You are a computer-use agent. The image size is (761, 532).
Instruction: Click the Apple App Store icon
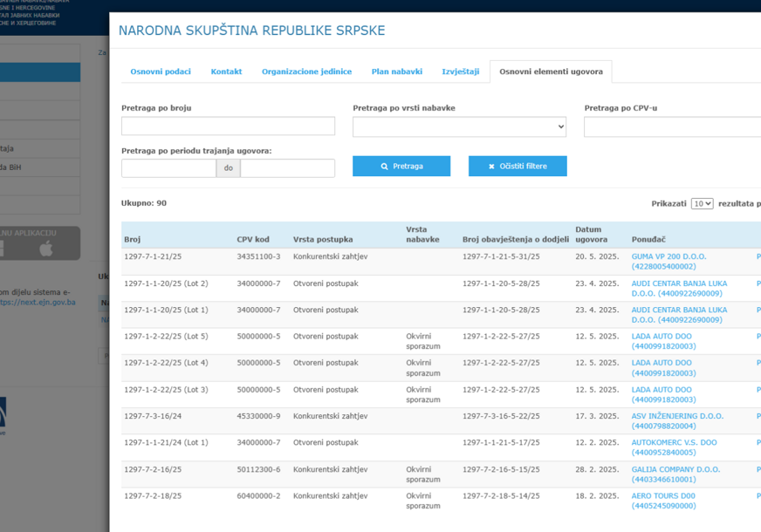46,249
